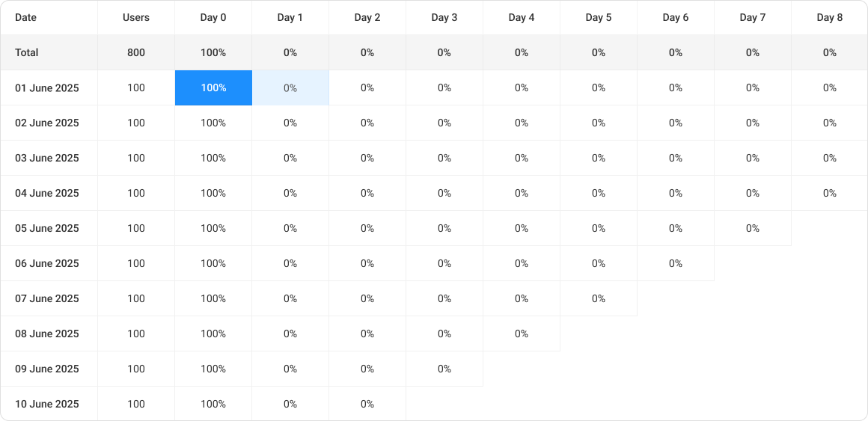This screenshot has height=421, width=868.
Task: Select the Total row label
Action: (27, 52)
